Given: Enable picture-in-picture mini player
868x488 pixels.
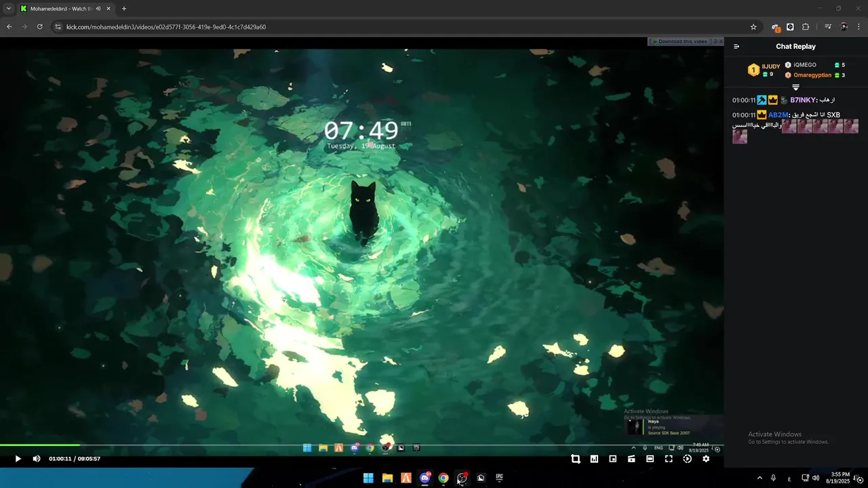Looking at the screenshot, I should coord(613,459).
